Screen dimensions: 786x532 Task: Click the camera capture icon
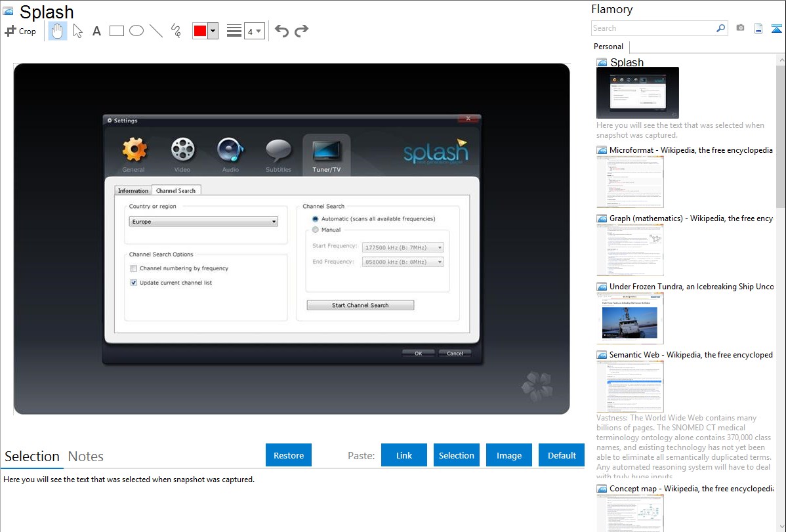pyautogui.click(x=740, y=28)
